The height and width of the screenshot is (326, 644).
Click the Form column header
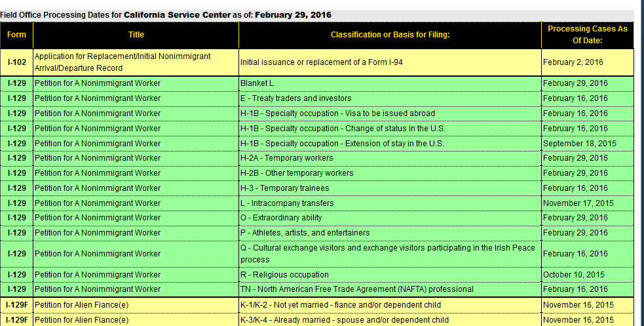16,35
